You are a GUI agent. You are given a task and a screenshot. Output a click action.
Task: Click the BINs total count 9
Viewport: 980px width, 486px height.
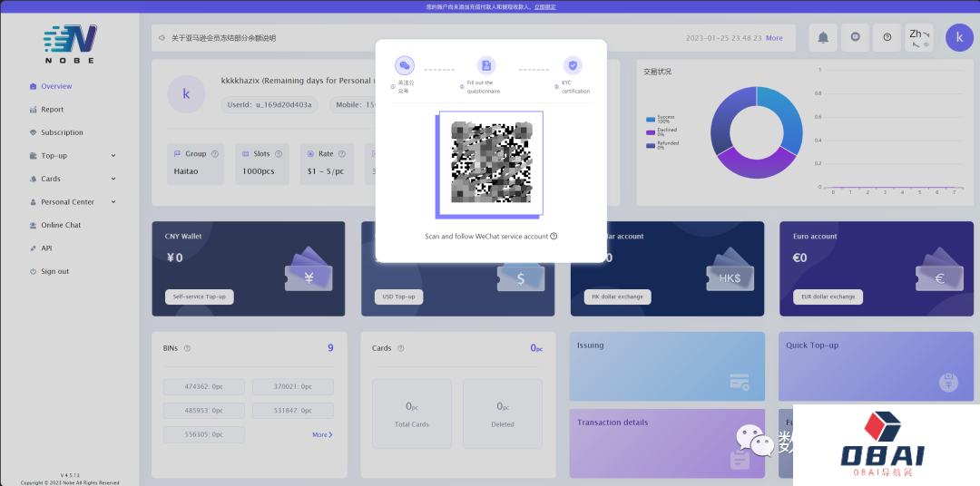tap(330, 348)
